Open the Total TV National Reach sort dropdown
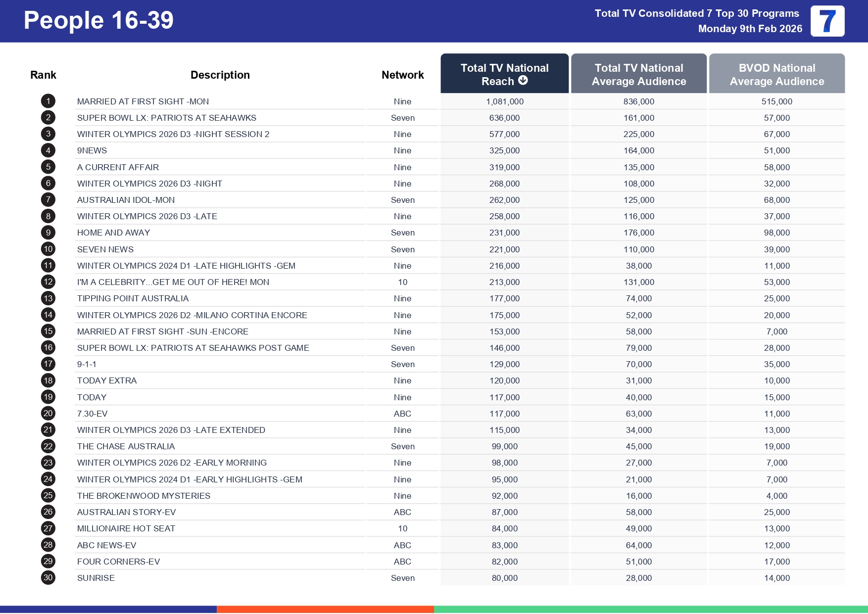 pos(504,73)
